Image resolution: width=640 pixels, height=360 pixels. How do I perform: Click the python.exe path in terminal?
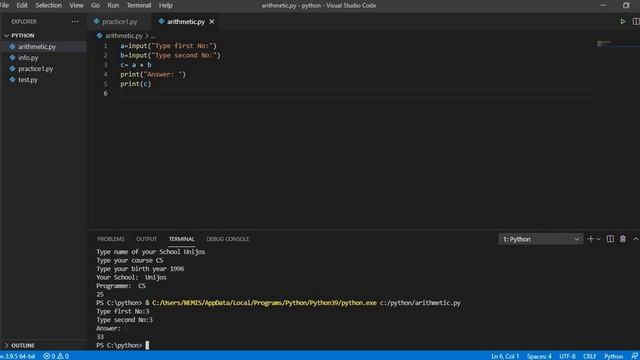(264, 303)
